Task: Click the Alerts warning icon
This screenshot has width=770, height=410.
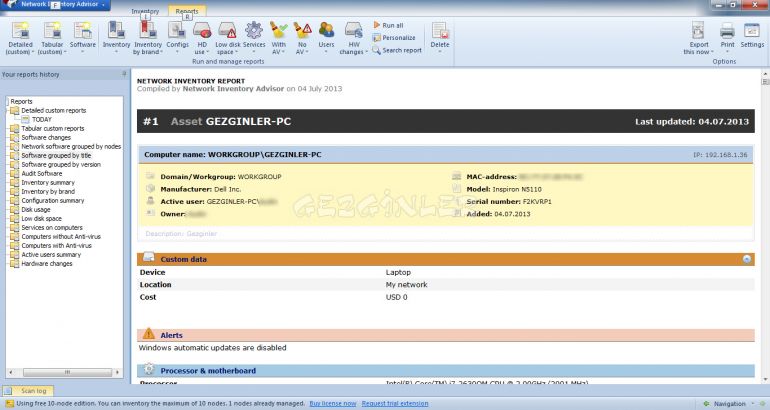Action: tap(148, 334)
